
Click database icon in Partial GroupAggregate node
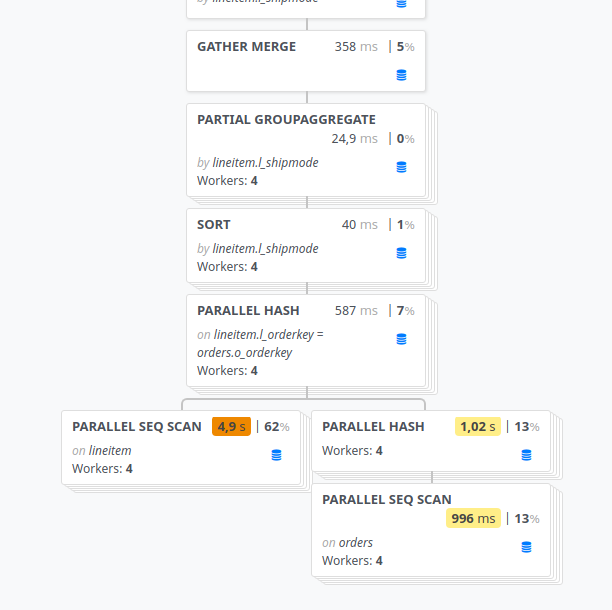(401, 167)
